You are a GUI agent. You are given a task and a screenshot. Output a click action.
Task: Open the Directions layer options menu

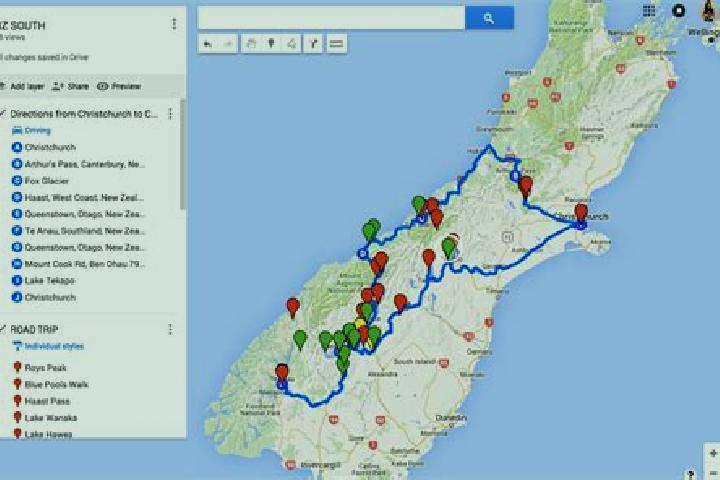(170, 114)
